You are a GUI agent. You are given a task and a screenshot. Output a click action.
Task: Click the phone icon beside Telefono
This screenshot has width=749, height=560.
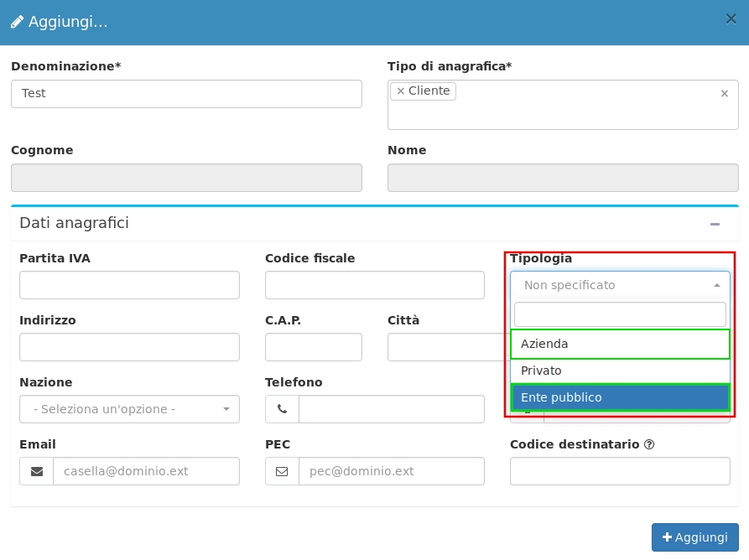tap(282, 409)
